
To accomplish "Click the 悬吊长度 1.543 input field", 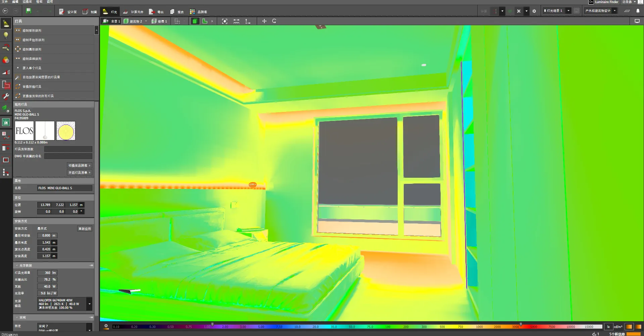I will tap(44, 243).
